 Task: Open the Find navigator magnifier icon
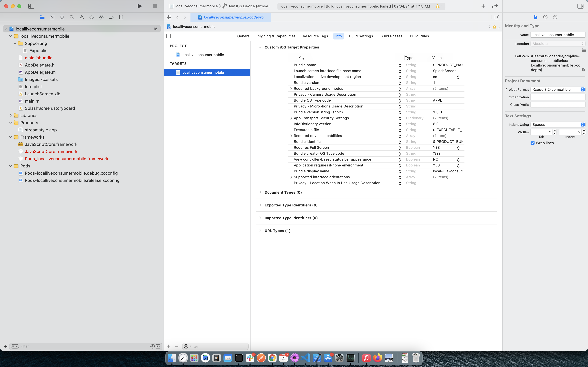[x=72, y=17]
